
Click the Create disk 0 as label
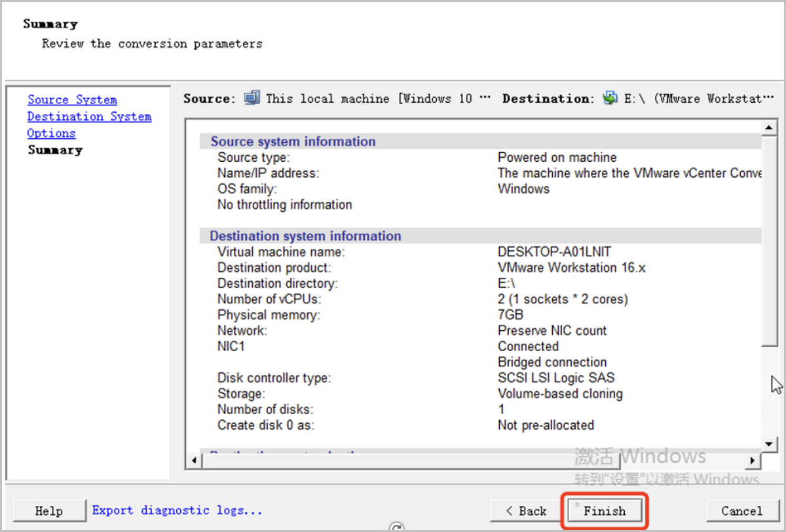point(266,425)
